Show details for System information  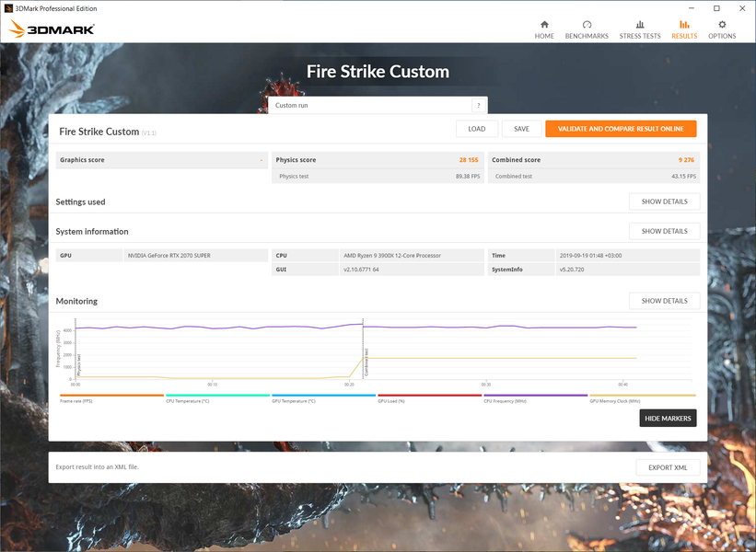[x=664, y=231]
